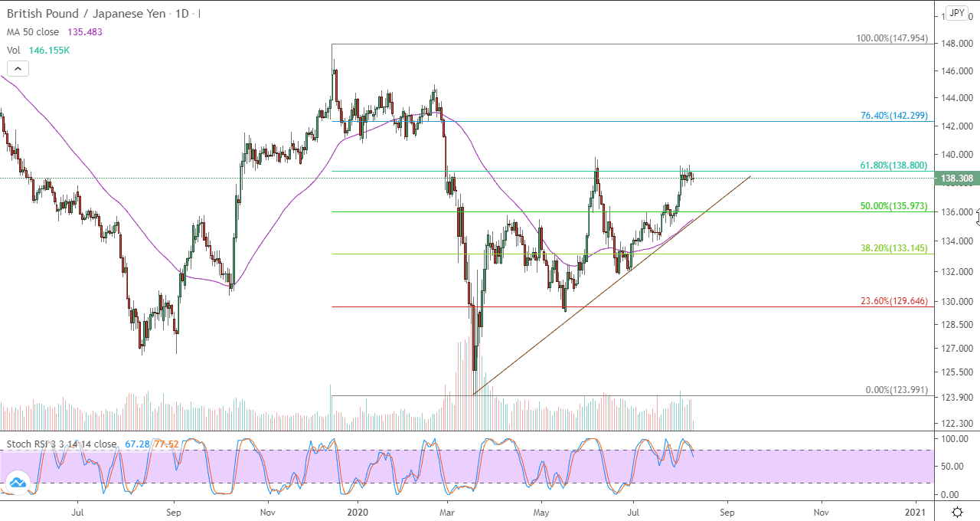Screen dimensions: 980x521
Task: Select the 38.20%(133.145) Fibonacci label
Action: (x=893, y=248)
